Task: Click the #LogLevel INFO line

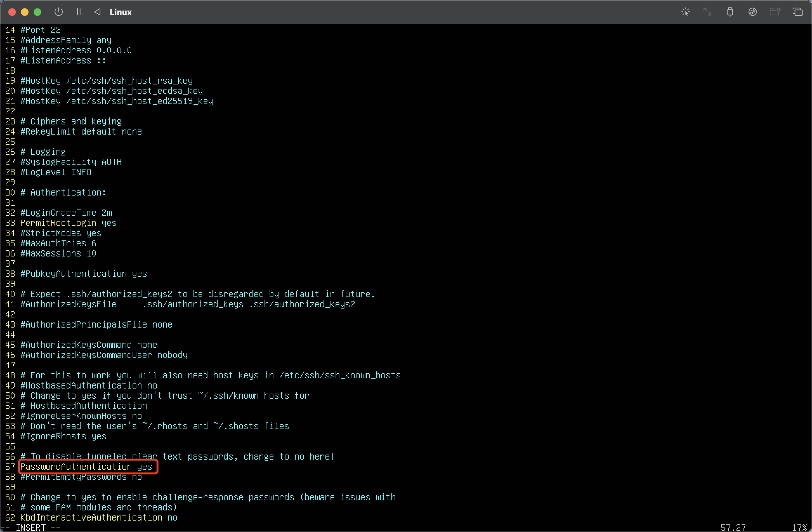Action: point(56,172)
